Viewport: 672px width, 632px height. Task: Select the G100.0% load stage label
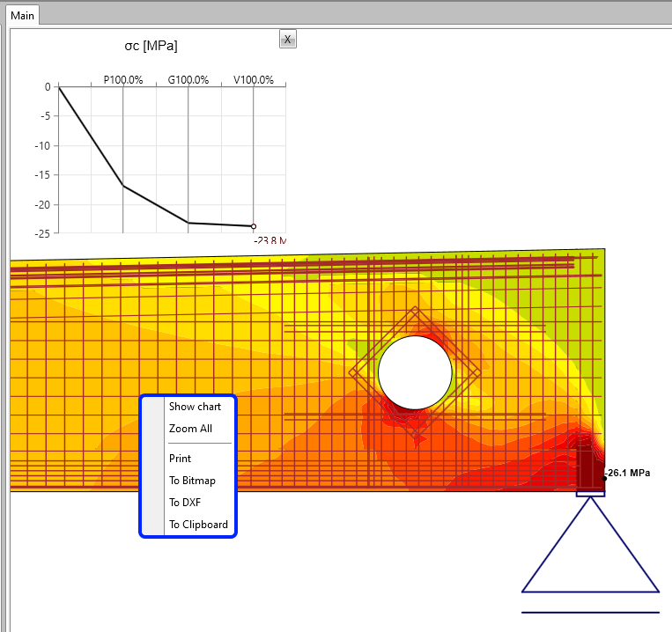tap(188, 80)
